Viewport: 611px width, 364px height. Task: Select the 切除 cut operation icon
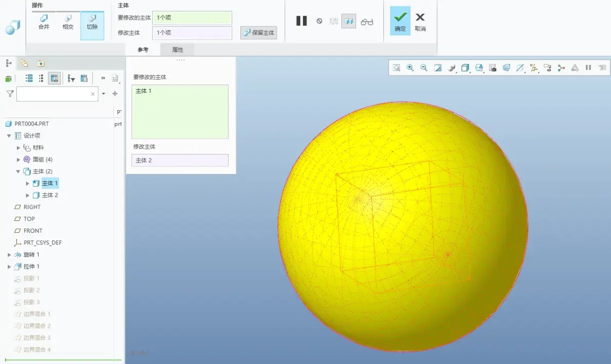[92, 25]
